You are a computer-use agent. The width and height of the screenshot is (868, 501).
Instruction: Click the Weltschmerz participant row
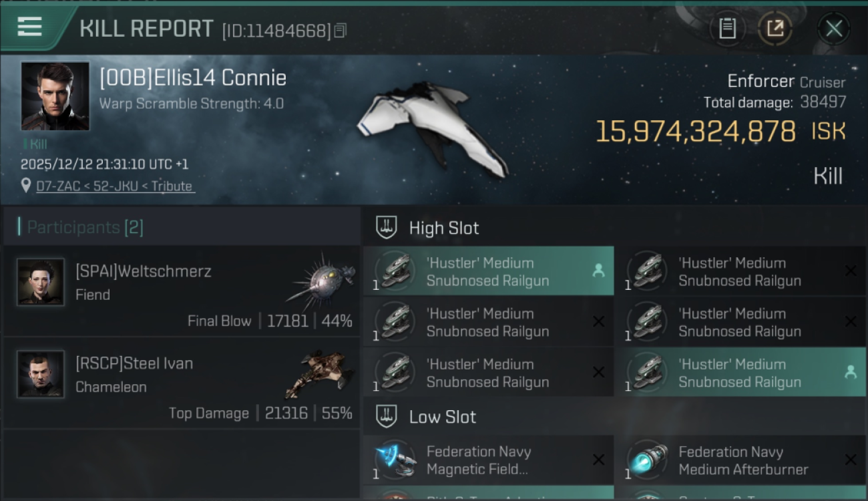point(182,291)
